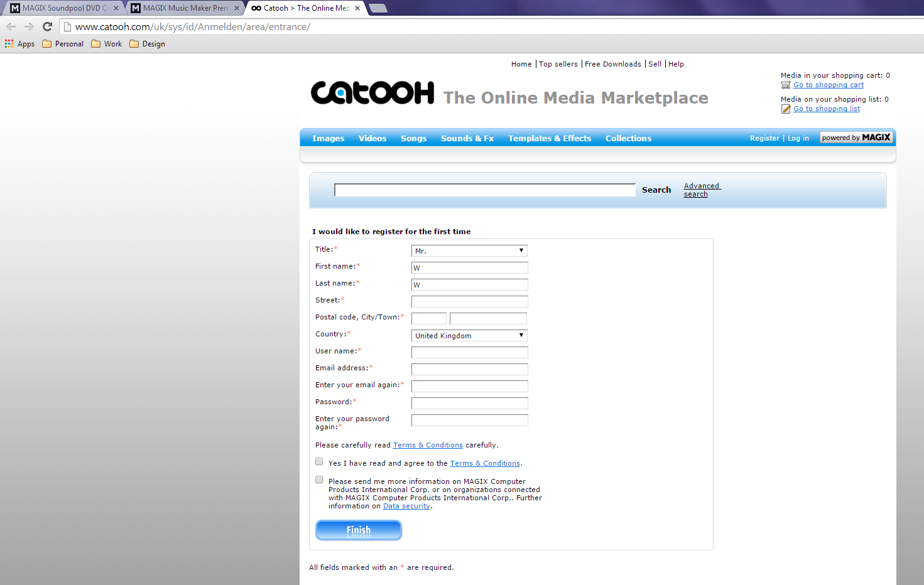Open the Templates & Effects category
The image size is (924, 585).
click(550, 138)
